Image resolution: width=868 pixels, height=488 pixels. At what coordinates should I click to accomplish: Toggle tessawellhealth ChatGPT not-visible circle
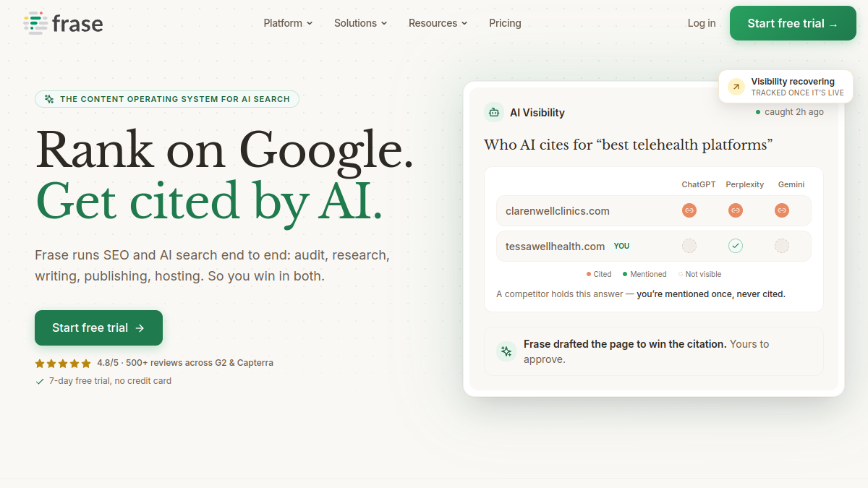pos(689,246)
